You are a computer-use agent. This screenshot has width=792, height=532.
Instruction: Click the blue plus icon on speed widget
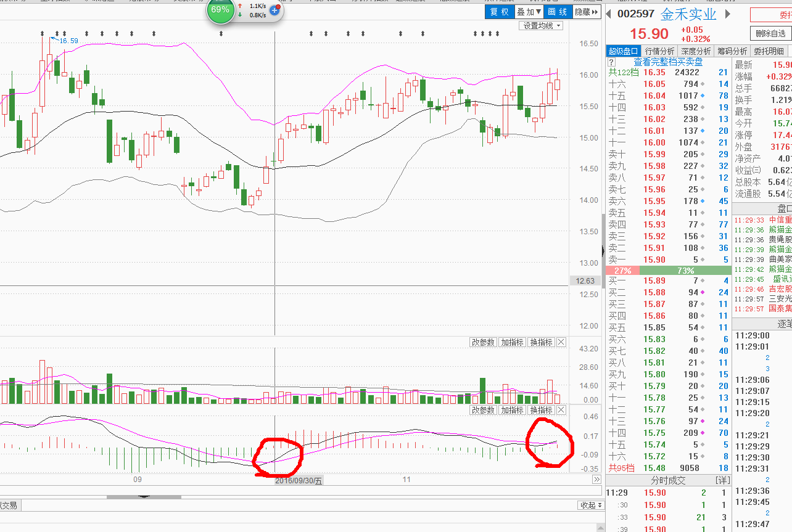pyautogui.click(x=275, y=10)
